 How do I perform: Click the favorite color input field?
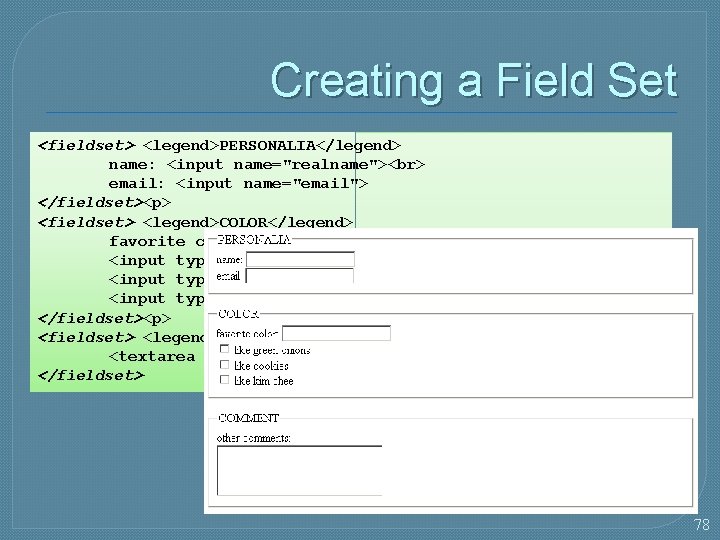[x=336, y=333]
